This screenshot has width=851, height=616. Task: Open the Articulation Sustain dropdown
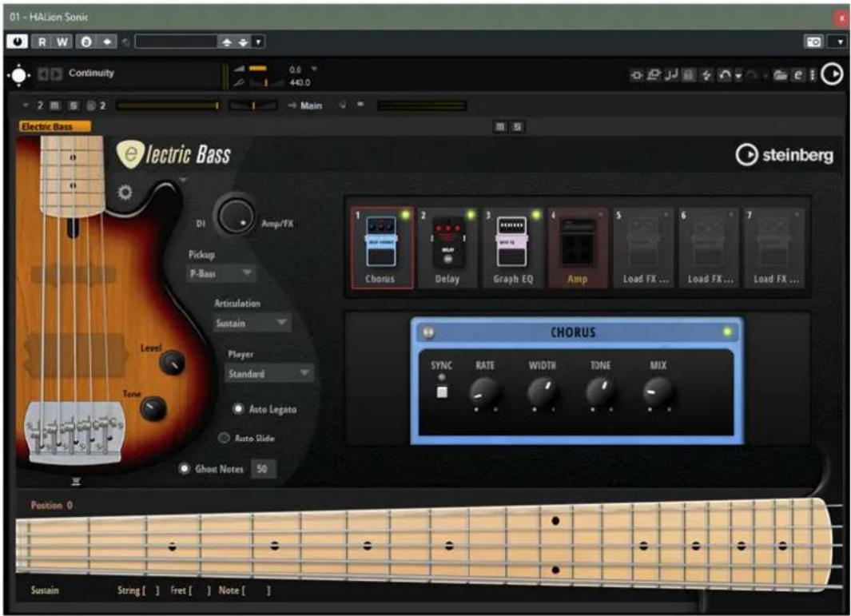[251, 323]
